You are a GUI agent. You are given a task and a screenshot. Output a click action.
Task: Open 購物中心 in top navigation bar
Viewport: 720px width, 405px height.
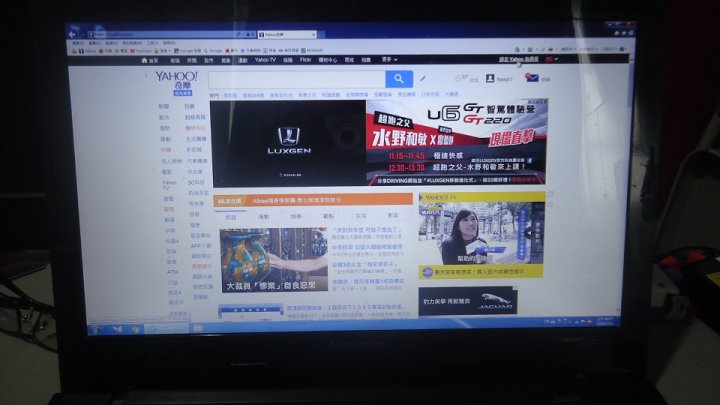tap(327, 60)
